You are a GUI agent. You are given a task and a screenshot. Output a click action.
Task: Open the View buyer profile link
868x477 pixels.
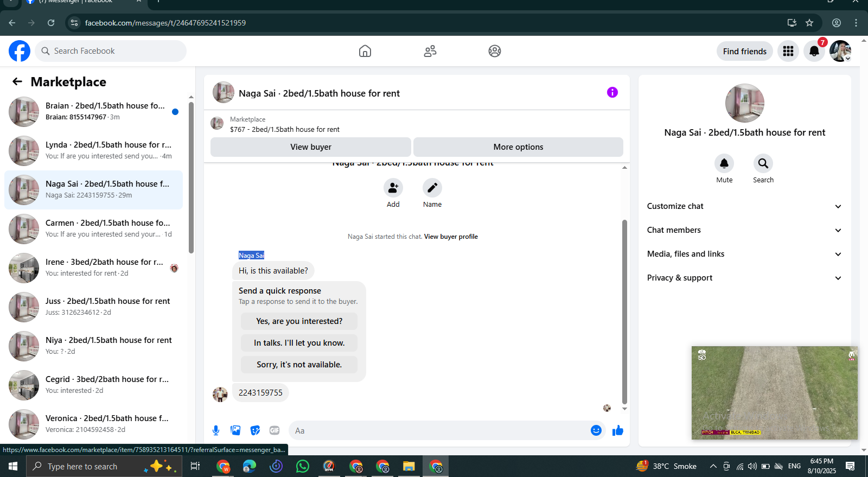(451, 237)
